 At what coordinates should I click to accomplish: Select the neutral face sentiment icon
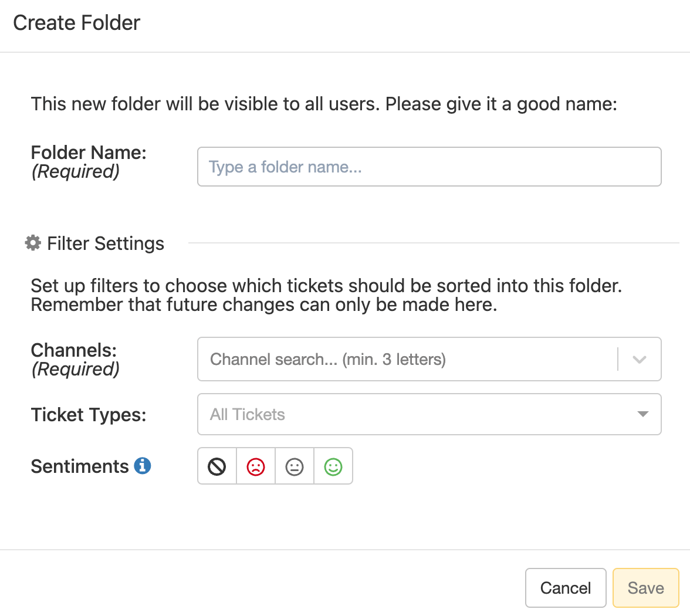click(x=294, y=466)
